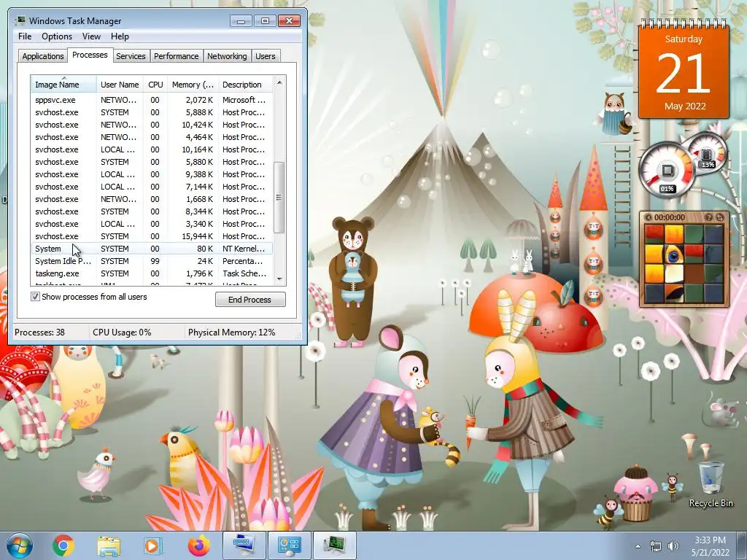
Task: Open the On-Screen Keyboard taskbar icon
Action: 244,545
